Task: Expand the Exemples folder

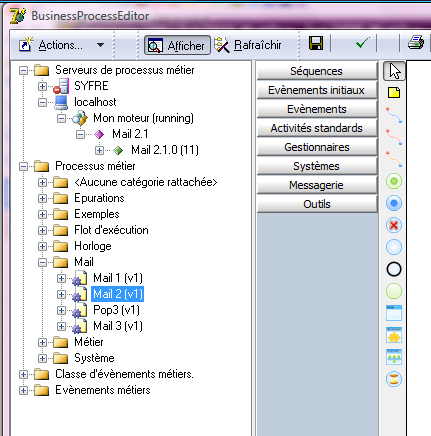Action: (x=42, y=214)
